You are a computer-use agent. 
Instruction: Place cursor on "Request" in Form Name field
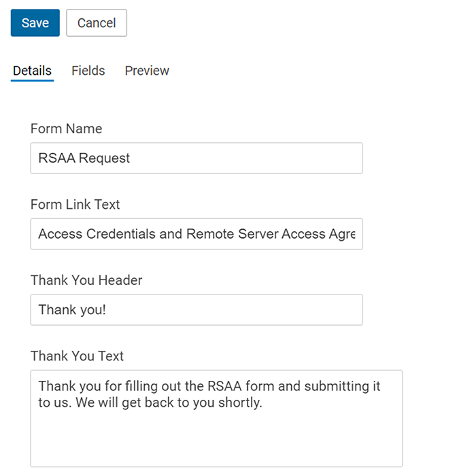[x=104, y=158]
